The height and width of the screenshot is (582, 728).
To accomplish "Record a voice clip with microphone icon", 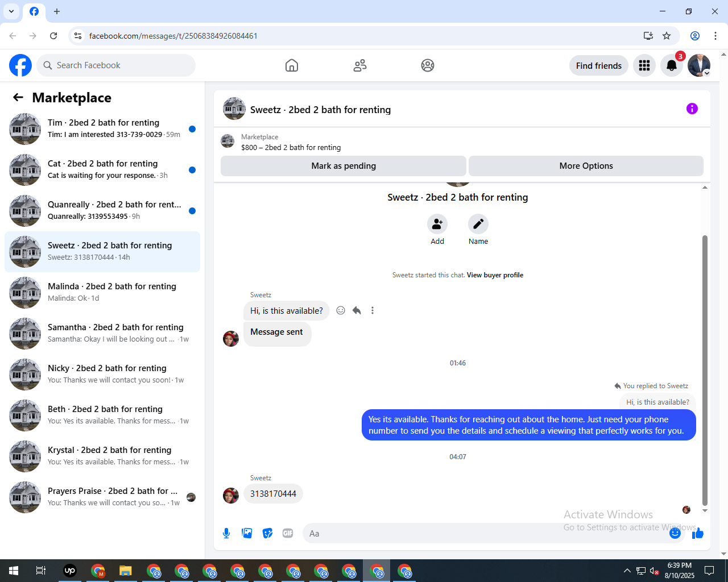I will [226, 533].
